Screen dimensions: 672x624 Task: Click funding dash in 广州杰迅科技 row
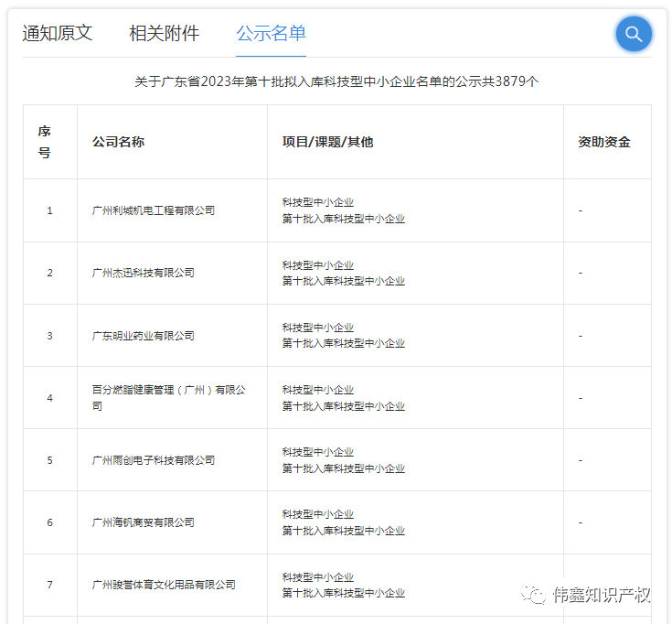pyautogui.click(x=581, y=273)
